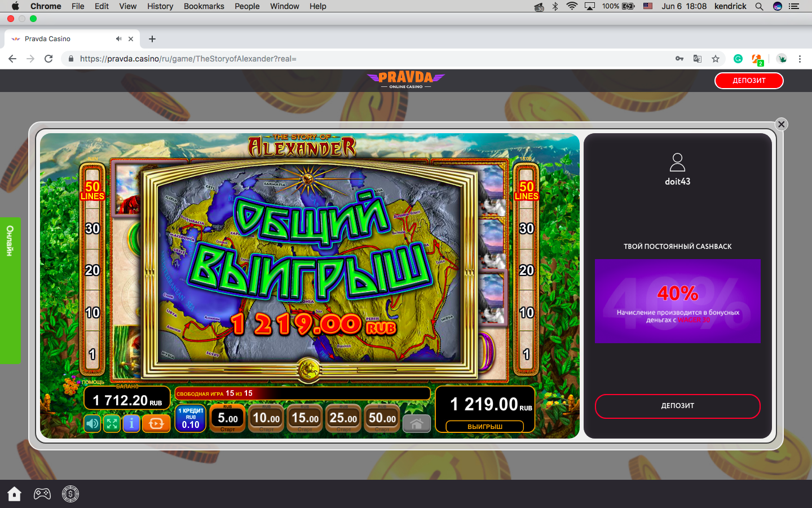The width and height of the screenshot is (812, 508).
Task: Open the History menu
Action: pos(160,6)
